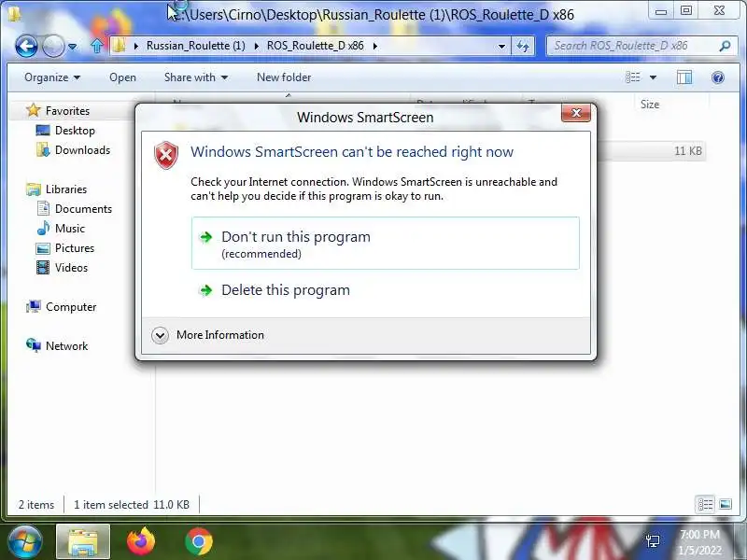Click the Videos filmstrip icon

point(43,267)
